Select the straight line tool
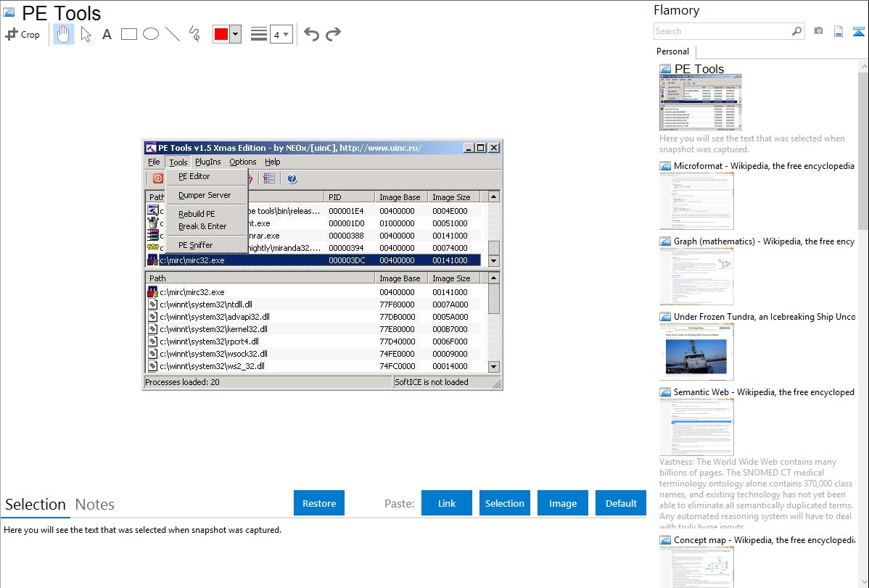This screenshot has height=588, width=869. (x=173, y=34)
